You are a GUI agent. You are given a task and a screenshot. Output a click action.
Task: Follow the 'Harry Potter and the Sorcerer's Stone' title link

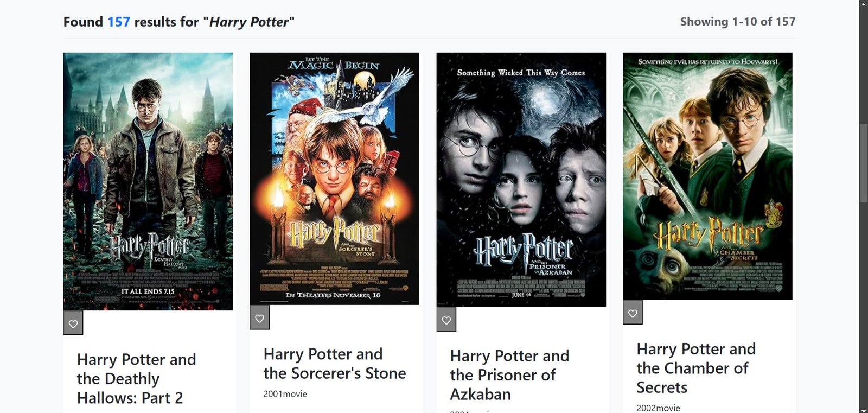point(334,364)
